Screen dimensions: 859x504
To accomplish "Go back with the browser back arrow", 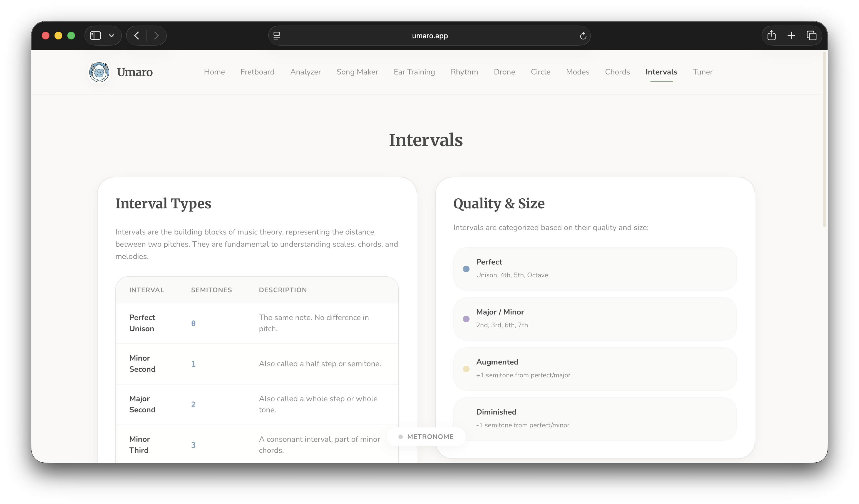I will [137, 36].
